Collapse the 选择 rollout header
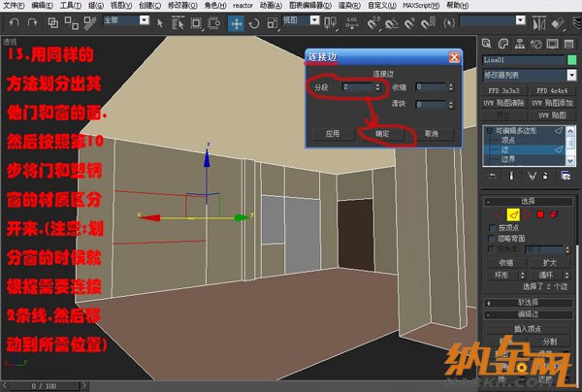 pyautogui.click(x=527, y=201)
